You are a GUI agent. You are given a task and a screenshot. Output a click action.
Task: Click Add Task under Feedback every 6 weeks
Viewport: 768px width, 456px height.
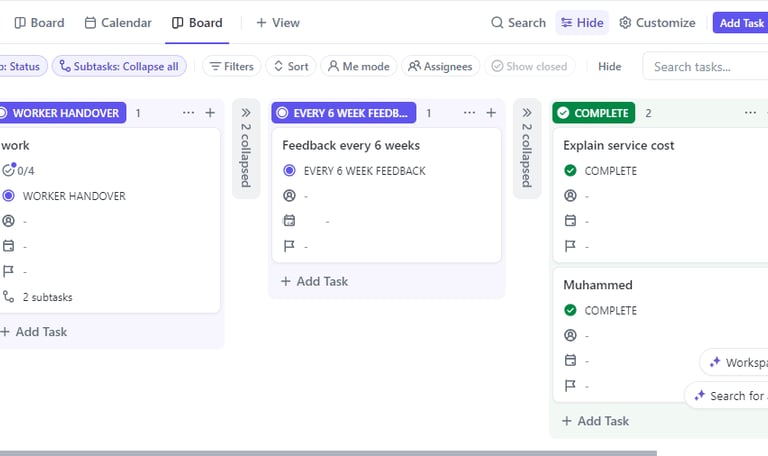[x=314, y=282]
